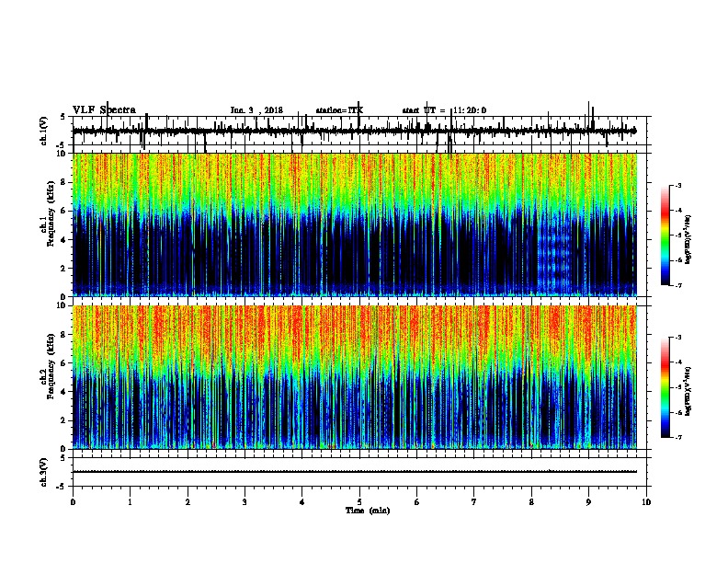The image size is (728, 563).
Task: Click the '-7' label on the ch.1 colorbar
Action: 677,285
